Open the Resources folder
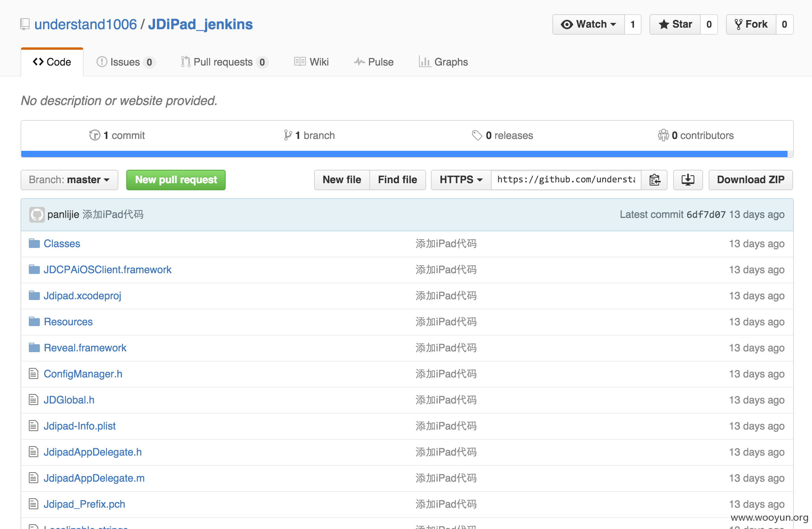Image resolution: width=812 pixels, height=529 pixels. [68, 322]
